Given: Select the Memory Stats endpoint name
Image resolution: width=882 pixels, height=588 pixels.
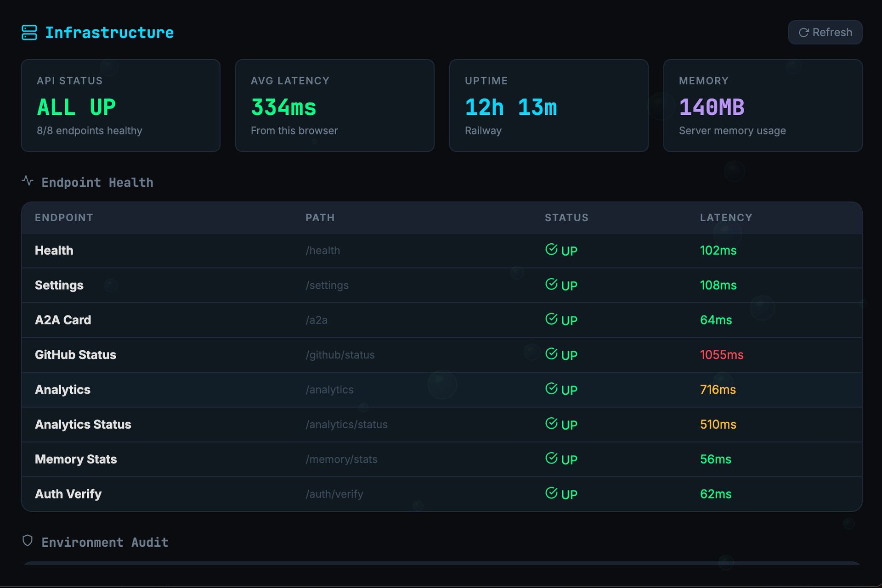Looking at the screenshot, I should click(x=76, y=459).
